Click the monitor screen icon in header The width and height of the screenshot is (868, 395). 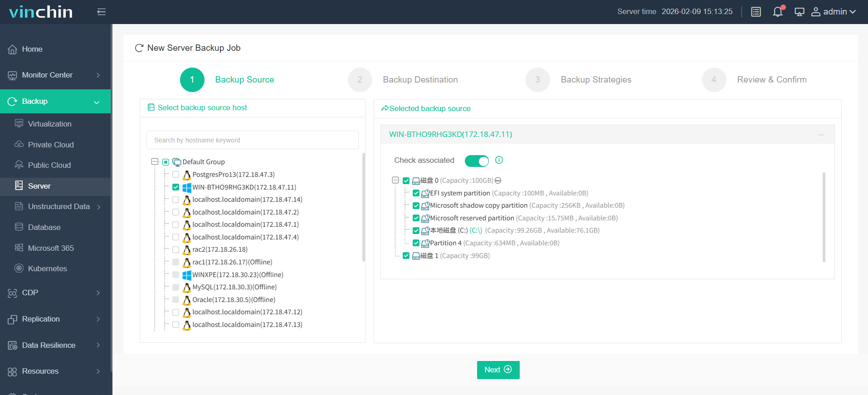tap(799, 12)
